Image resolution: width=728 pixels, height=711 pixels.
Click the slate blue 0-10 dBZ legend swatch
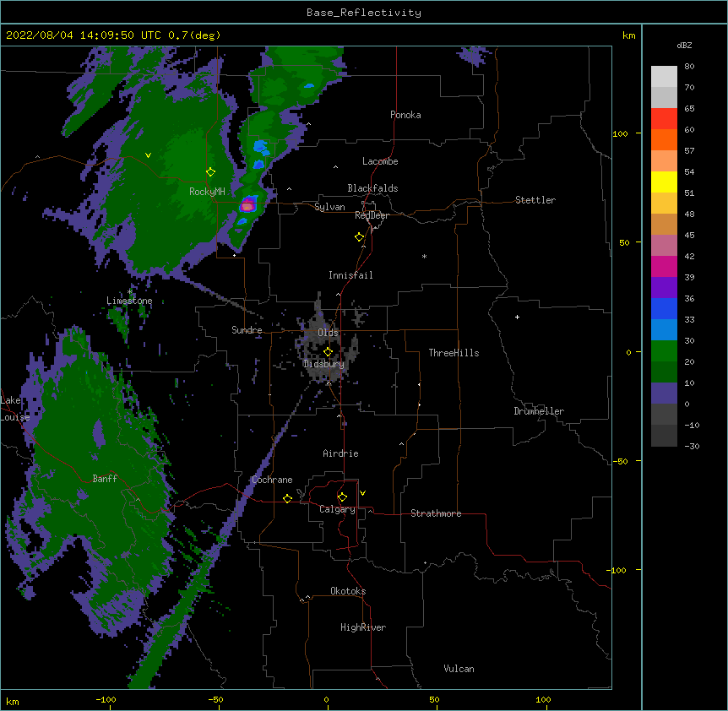click(664, 393)
